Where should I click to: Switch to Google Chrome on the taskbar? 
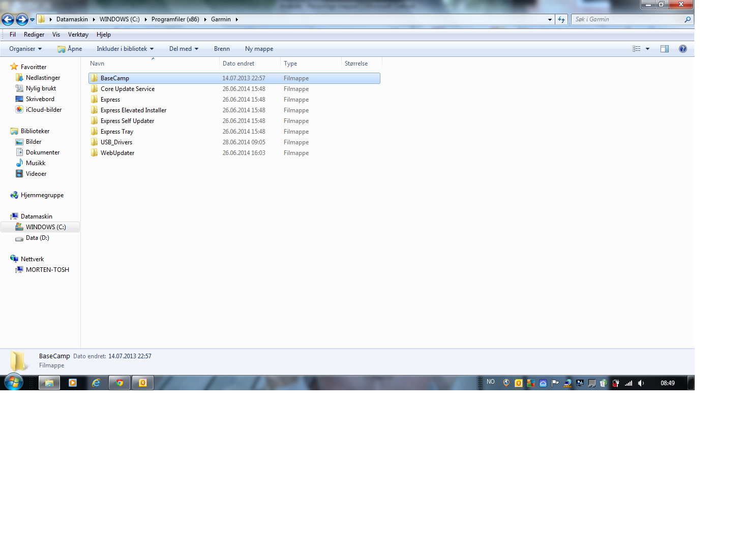[119, 383]
